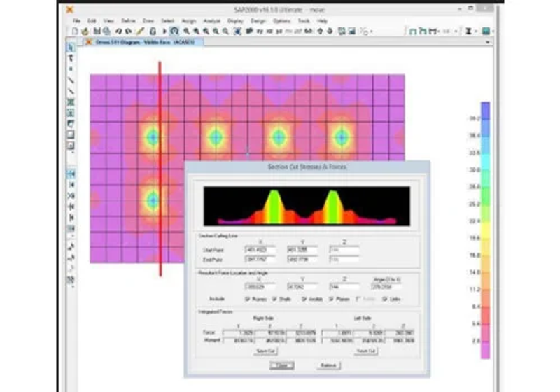Click the Lock/Unlock Model padlock icon
This screenshot has width=560, height=392.
pyautogui.click(x=153, y=31)
